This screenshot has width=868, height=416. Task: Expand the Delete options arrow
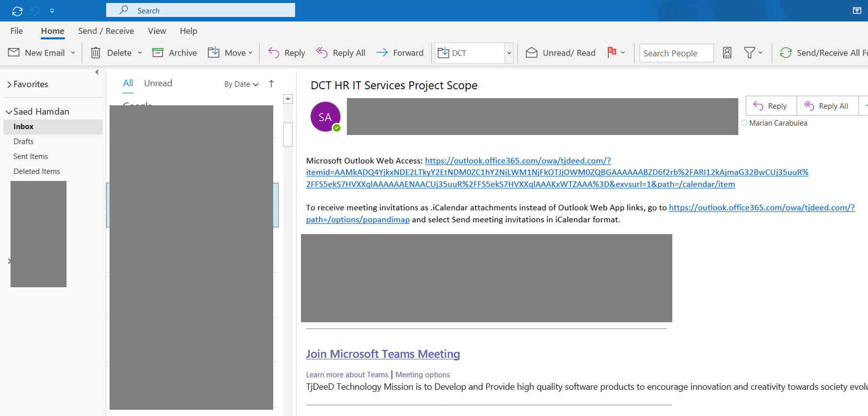coord(140,53)
